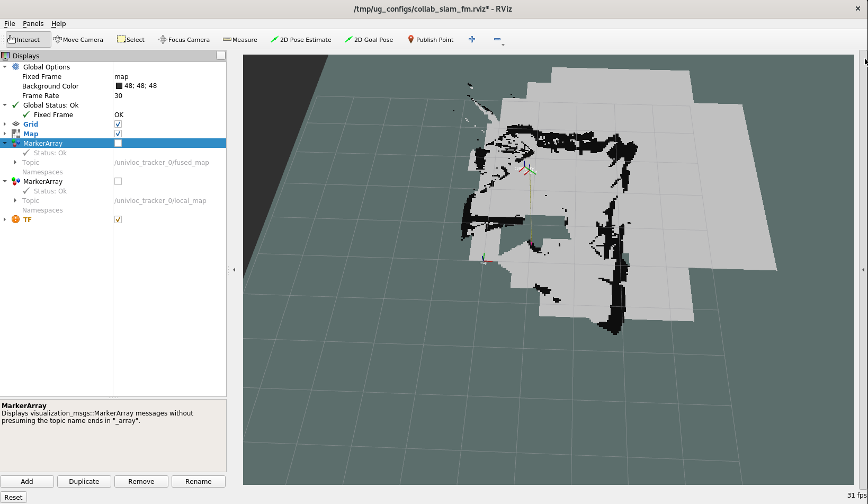Activate the Move Camera tool

(x=78, y=40)
